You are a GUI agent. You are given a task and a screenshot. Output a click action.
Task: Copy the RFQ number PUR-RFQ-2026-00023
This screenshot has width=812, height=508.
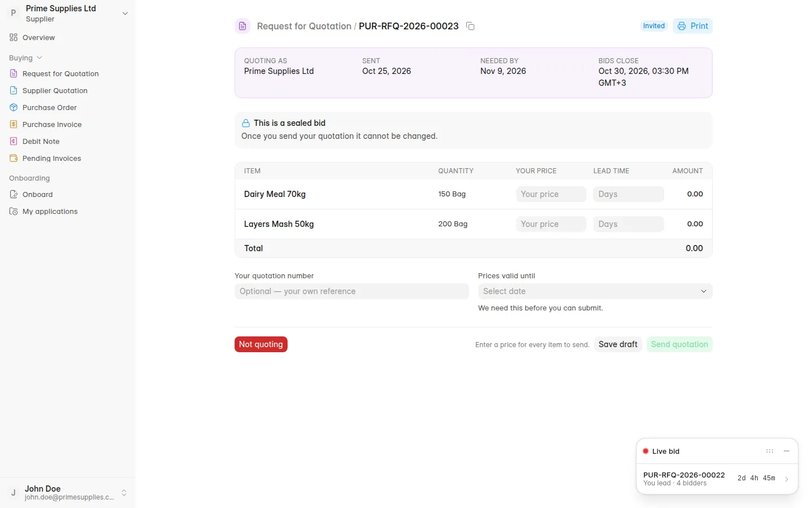pyautogui.click(x=470, y=26)
